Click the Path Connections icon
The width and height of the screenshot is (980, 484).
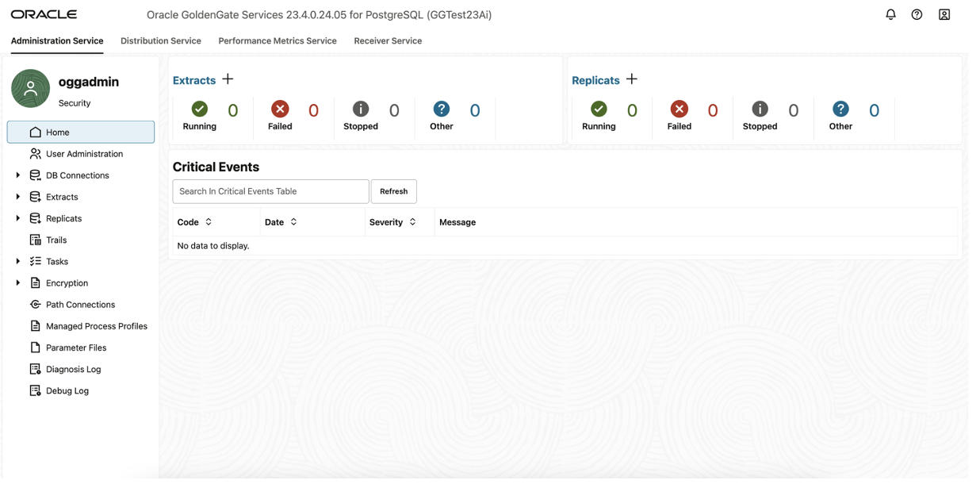pos(35,304)
